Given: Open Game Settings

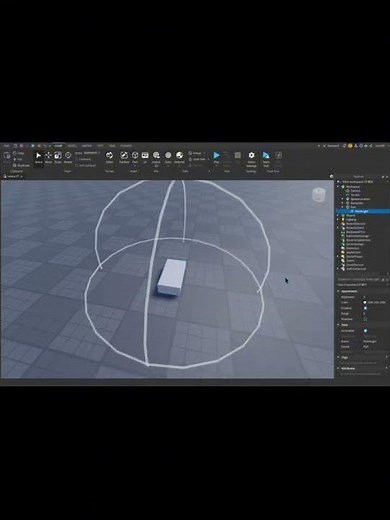Looking at the screenshot, I should 251,159.
